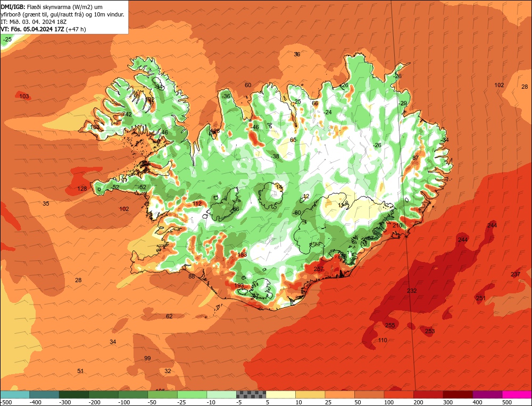This screenshot has height=406, width=532.
Task: Click the legend scale label 200
Action: 418,402
